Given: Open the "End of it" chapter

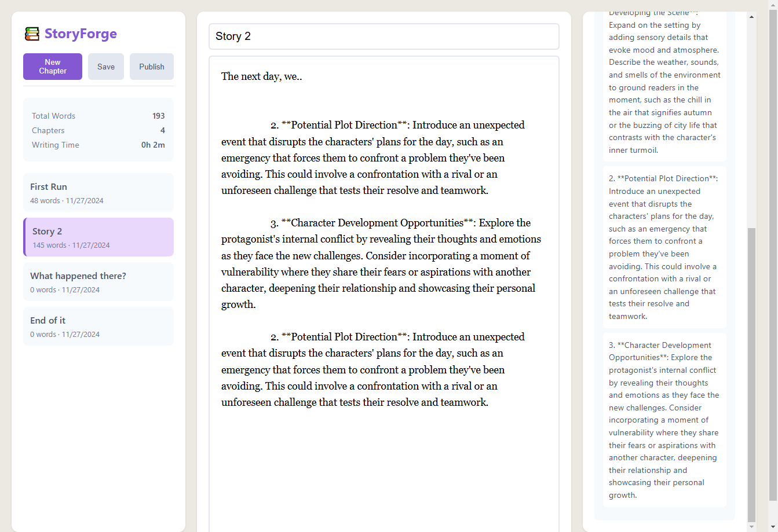Looking at the screenshot, I should (x=98, y=326).
